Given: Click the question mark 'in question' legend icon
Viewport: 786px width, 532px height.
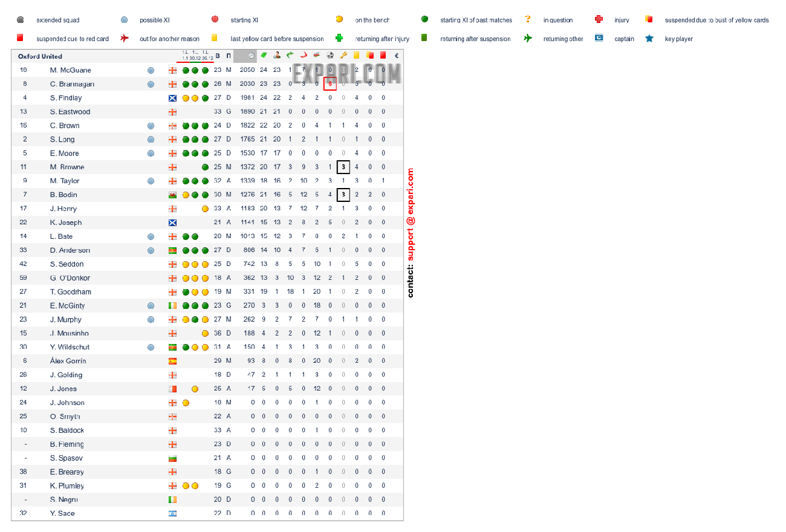Looking at the screenshot, I should pos(528,20).
